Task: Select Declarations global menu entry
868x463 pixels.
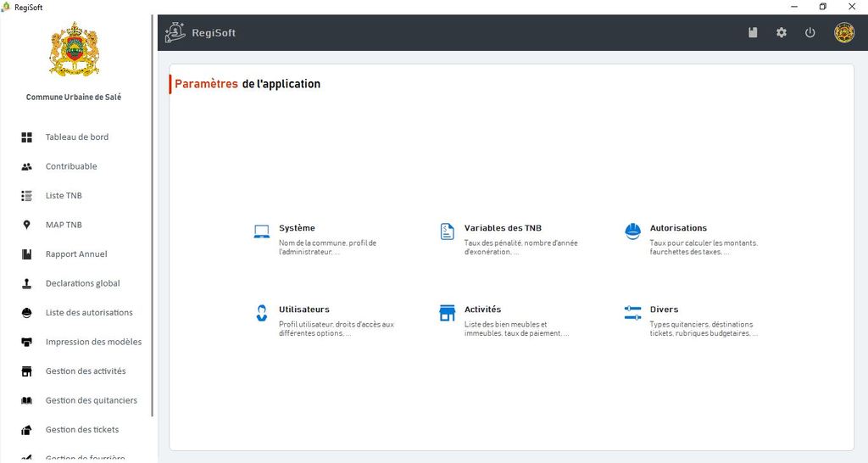Action: (x=82, y=283)
